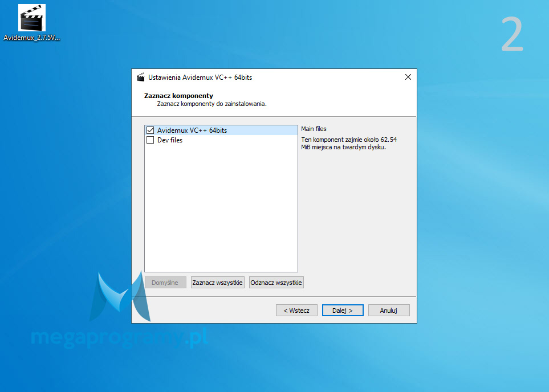The width and height of the screenshot is (549, 392).
Task: Click the clapperboard icon in the installer title bar
Action: pyautogui.click(x=141, y=77)
